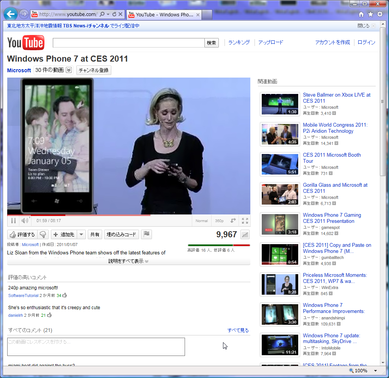The width and height of the screenshot is (389, 378).
Task: Close the YouTube - Windows Pho... tab
Action: click(198, 15)
